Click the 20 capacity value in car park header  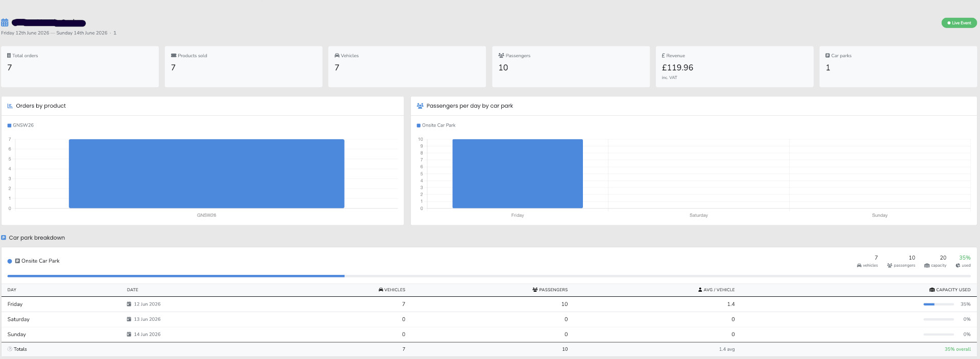[x=943, y=258]
